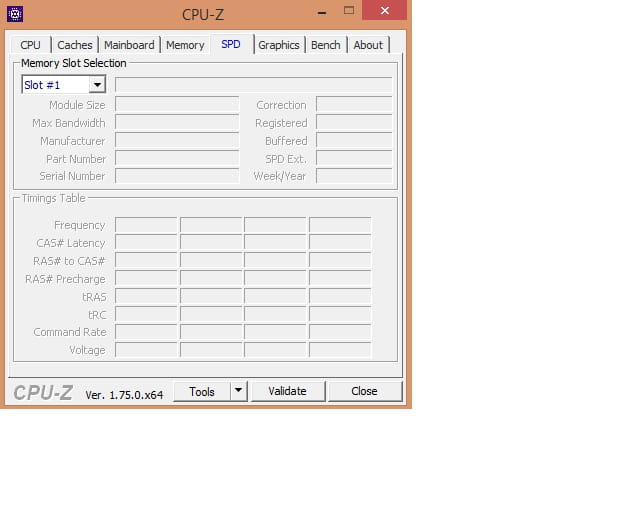Click the Registered field
Screen dimensions: 640x505
(x=354, y=122)
